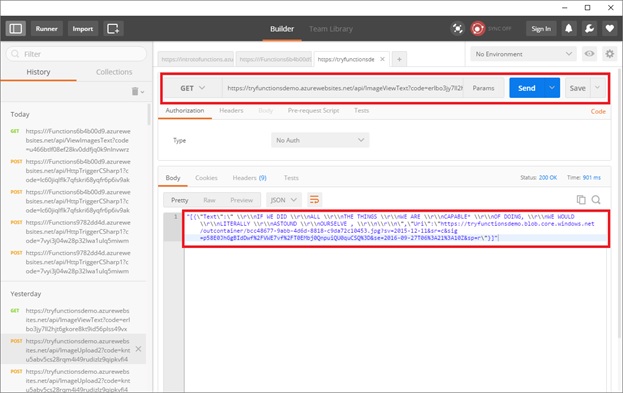Open the request Tests tab
The image size is (623, 393).
[x=361, y=110]
